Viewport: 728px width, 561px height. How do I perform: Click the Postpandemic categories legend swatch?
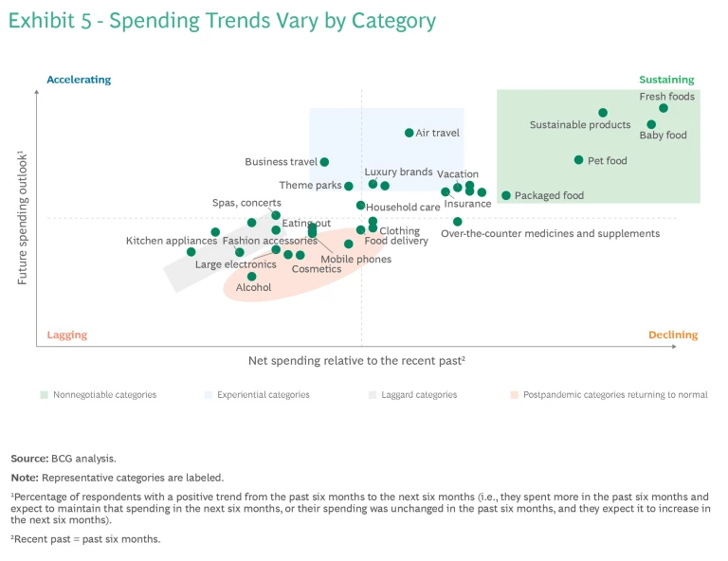[514, 394]
